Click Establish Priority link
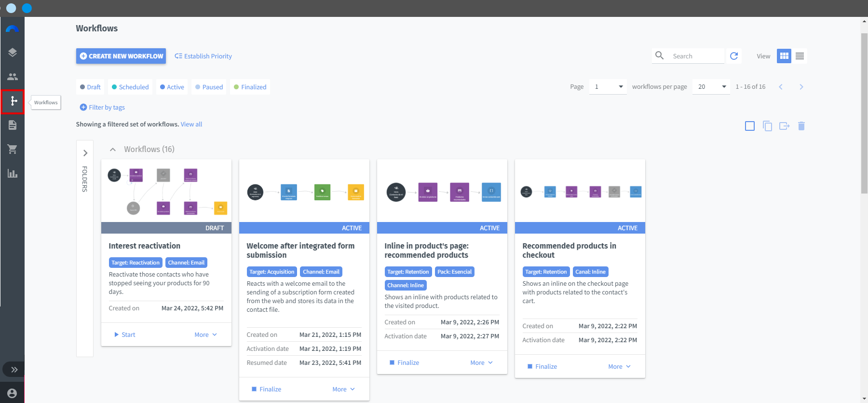 [203, 56]
